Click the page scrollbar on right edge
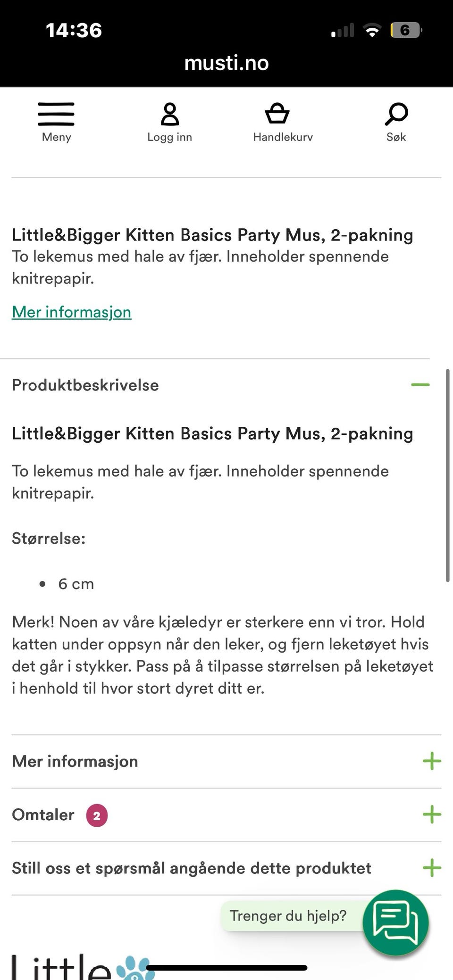 click(x=447, y=475)
